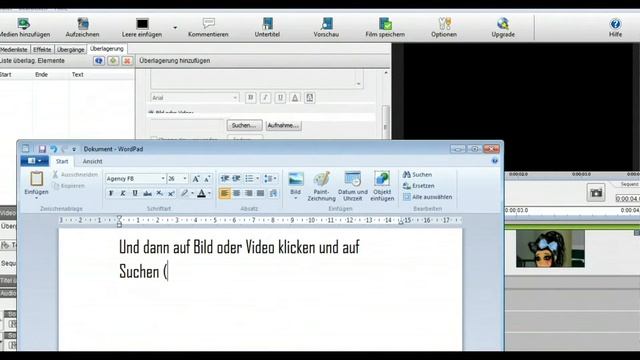Click Datum und Uhrzeit icon
The width and height of the screenshot is (640, 360).
point(353,179)
